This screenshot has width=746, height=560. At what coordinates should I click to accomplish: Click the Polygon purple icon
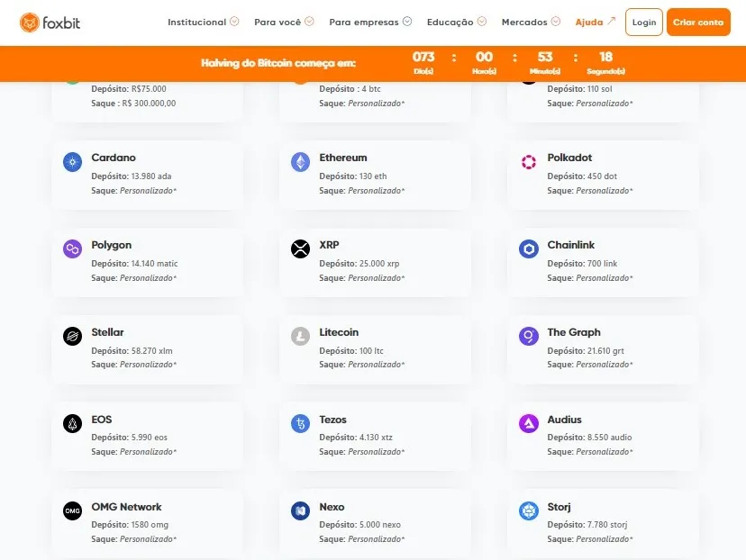(72, 249)
